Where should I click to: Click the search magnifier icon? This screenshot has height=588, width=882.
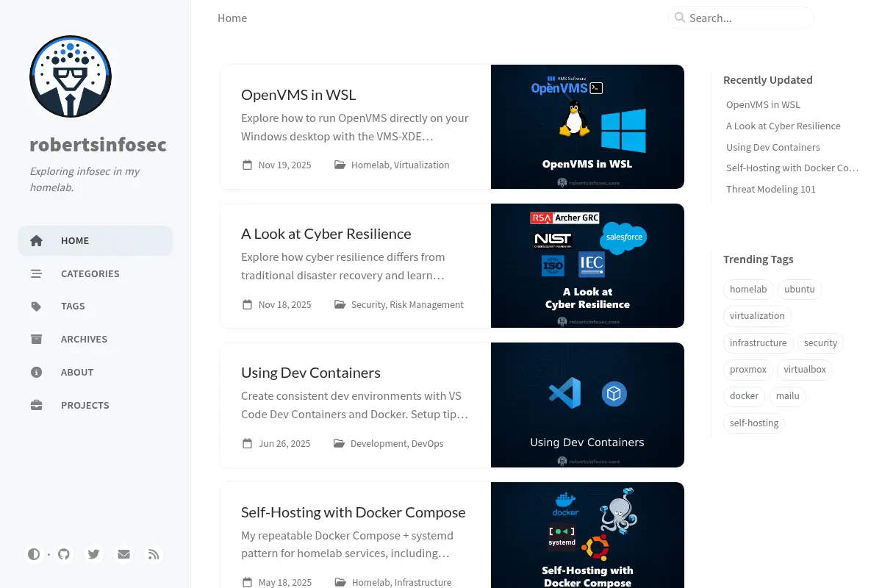[x=680, y=18]
